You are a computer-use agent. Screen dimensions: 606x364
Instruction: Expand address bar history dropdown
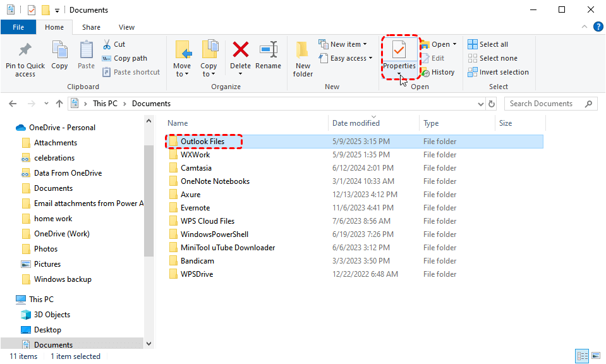click(x=481, y=104)
